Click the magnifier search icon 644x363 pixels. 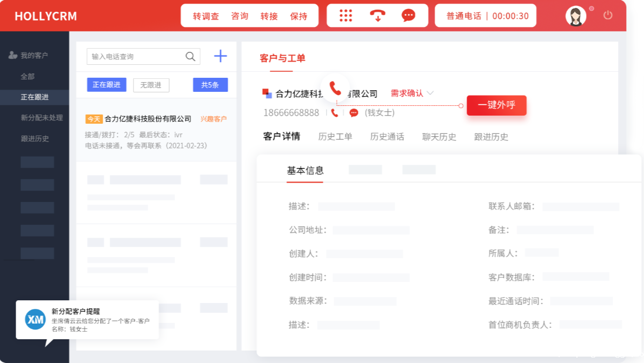[190, 56]
